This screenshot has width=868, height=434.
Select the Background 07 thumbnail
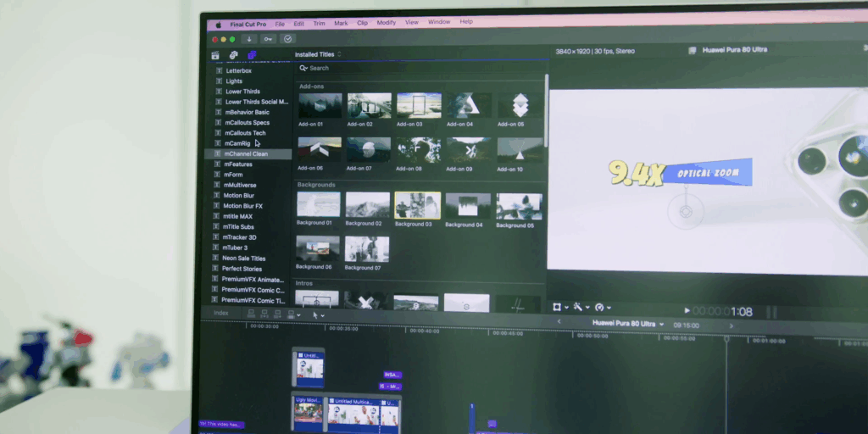click(x=366, y=250)
